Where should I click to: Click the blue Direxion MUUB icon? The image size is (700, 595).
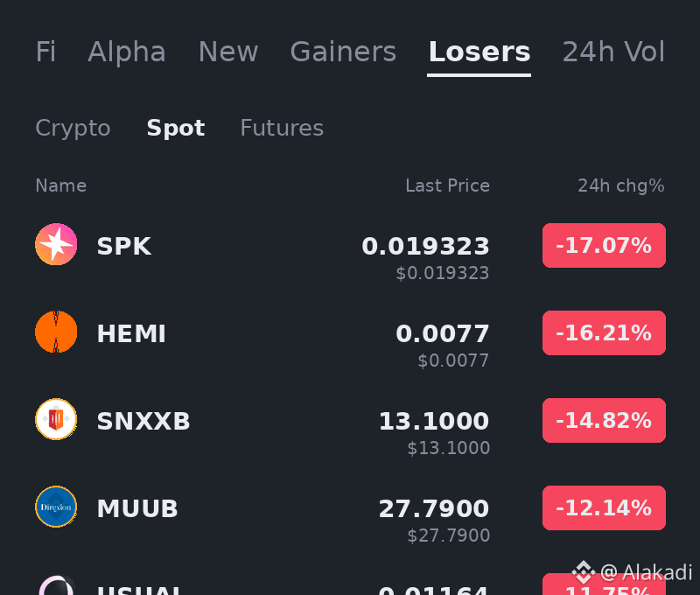pyautogui.click(x=56, y=507)
